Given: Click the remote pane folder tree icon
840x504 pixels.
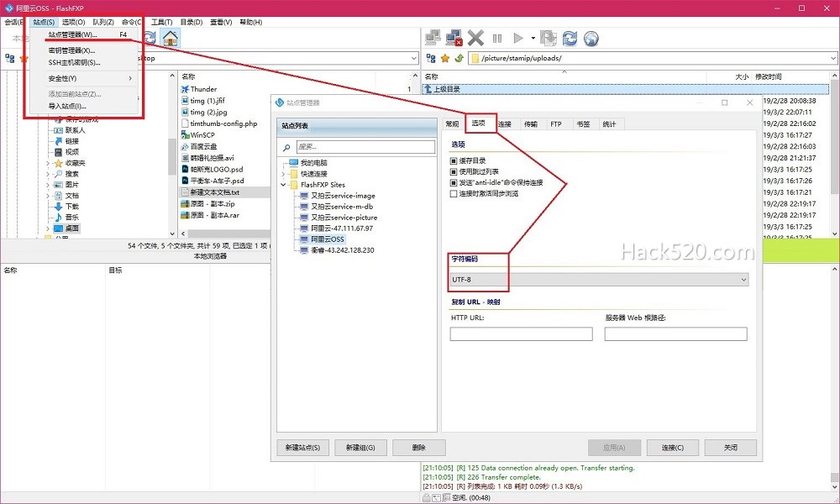Looking at the screenshot, I should click(431, 58).
